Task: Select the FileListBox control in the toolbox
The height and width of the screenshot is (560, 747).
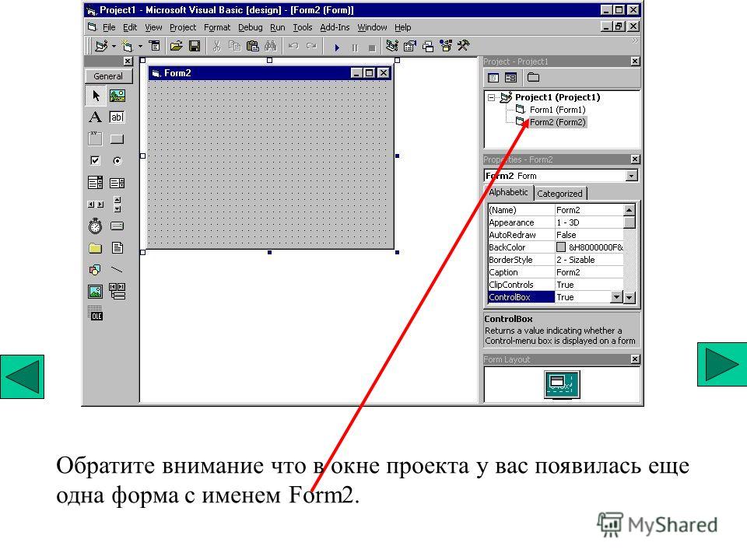Action: [117, 247]
